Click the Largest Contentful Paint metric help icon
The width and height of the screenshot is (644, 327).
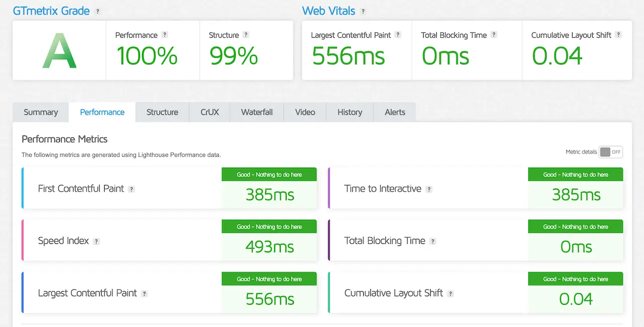[x=144, y=294]
